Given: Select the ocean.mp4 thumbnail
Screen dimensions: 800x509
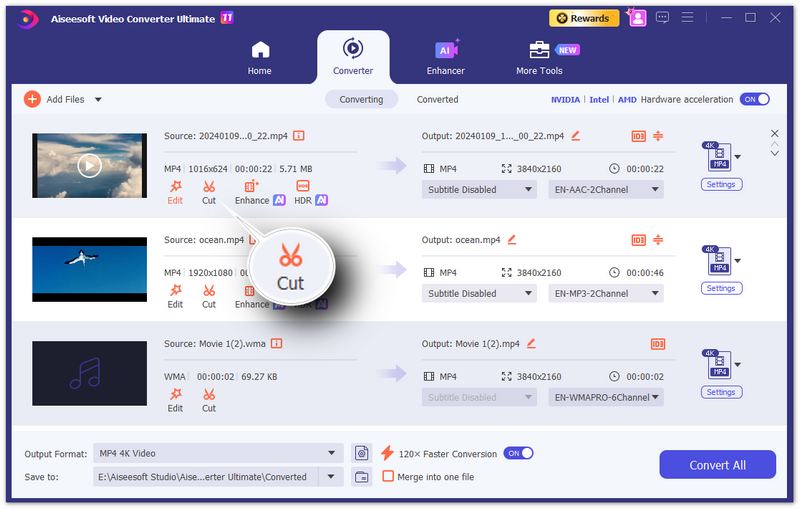Looking at the screenshot, I should coord(89,269).
